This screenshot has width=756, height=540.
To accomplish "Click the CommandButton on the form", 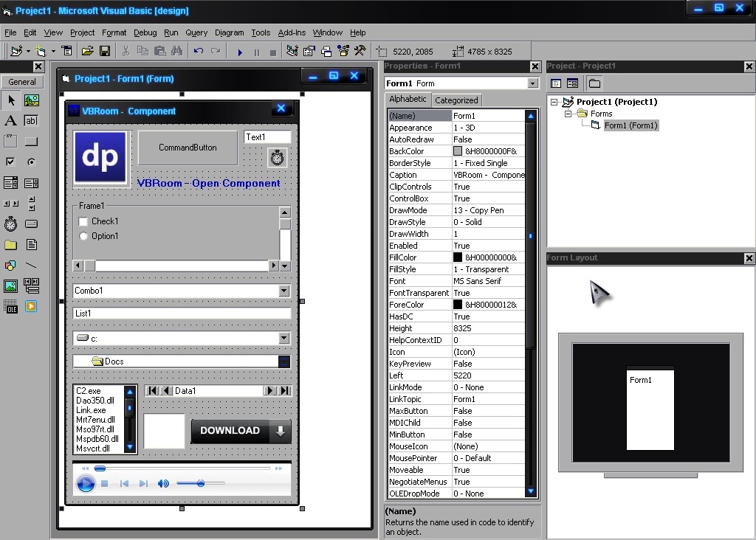I will (187, 148).
